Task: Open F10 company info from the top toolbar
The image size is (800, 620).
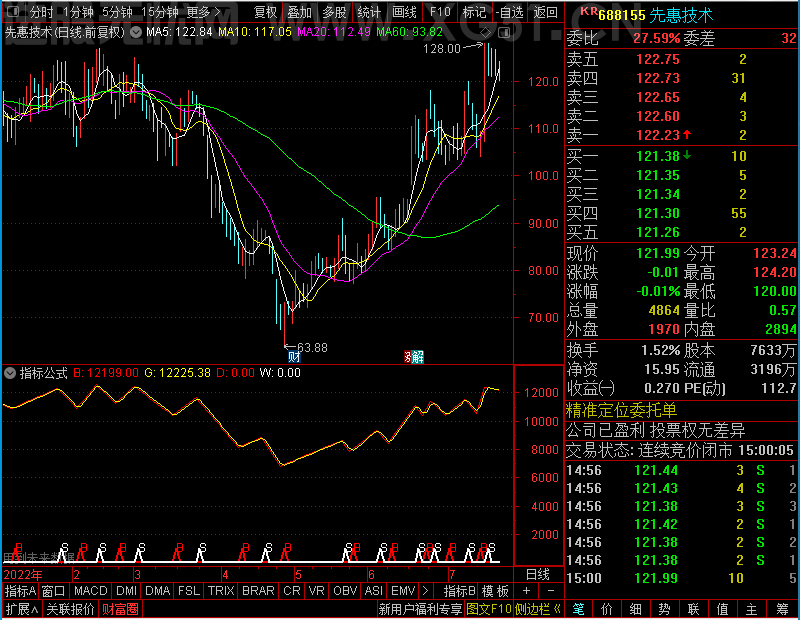Action: pyautogui.click(x=440, y=12)
